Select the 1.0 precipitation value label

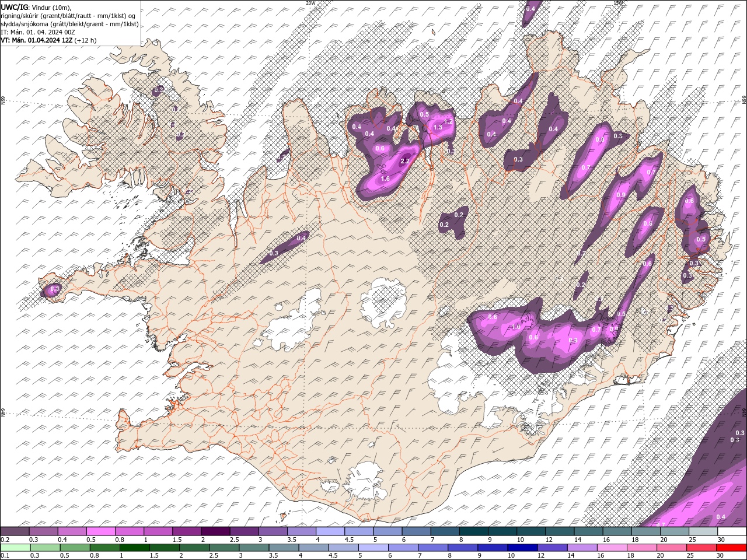(x=516, y=327)
